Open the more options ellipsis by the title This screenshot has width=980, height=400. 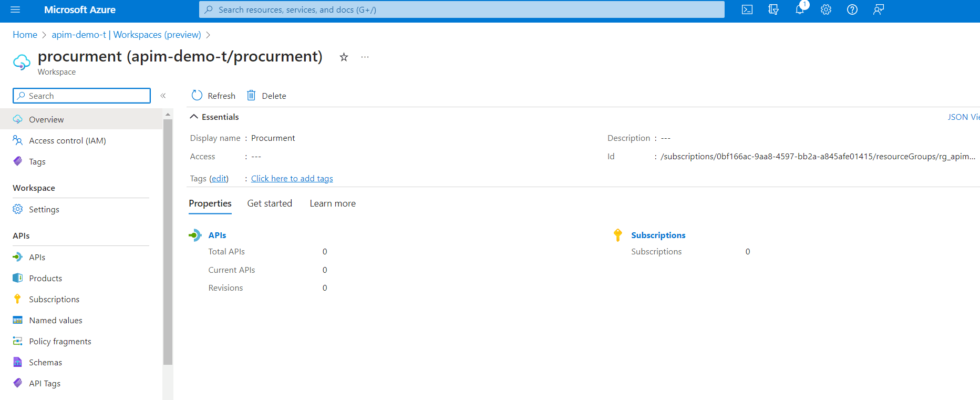tap(365, 57)
